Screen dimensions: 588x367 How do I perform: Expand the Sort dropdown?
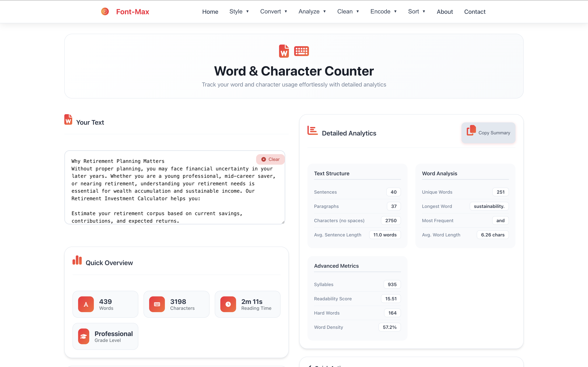416,11
